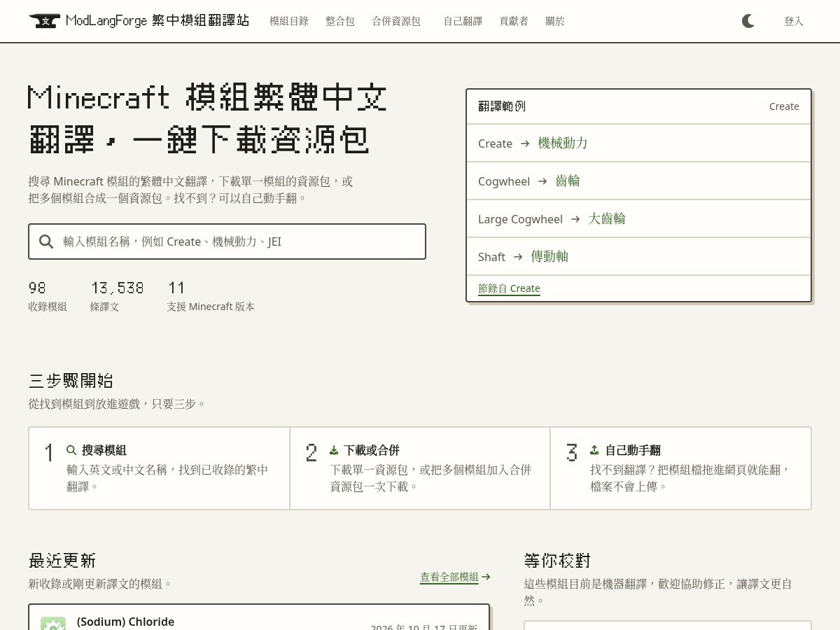The image size is (840, 630).
Task: Click the 登入 login link
Action: [x=794, y=21]
